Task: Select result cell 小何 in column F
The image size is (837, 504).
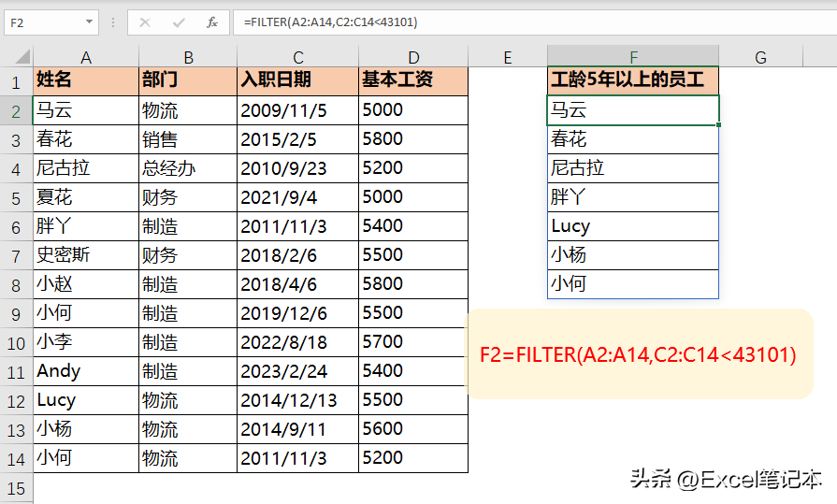Action: click(x=633, y=283)
